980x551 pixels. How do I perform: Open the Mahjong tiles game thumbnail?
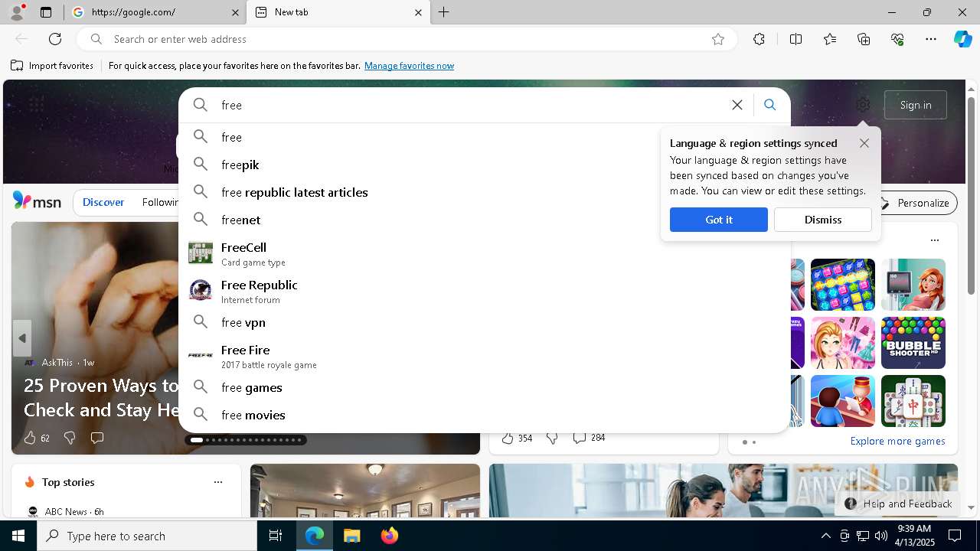(x=913, y=401)
